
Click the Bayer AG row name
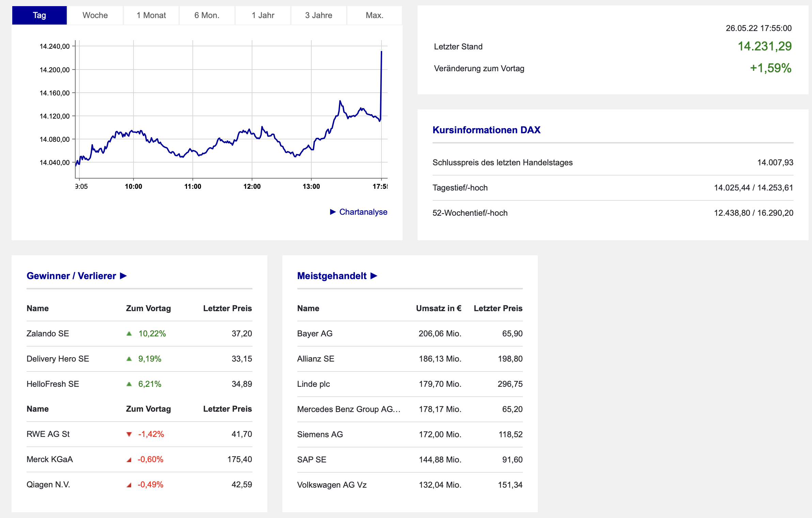tap(314, 334)
